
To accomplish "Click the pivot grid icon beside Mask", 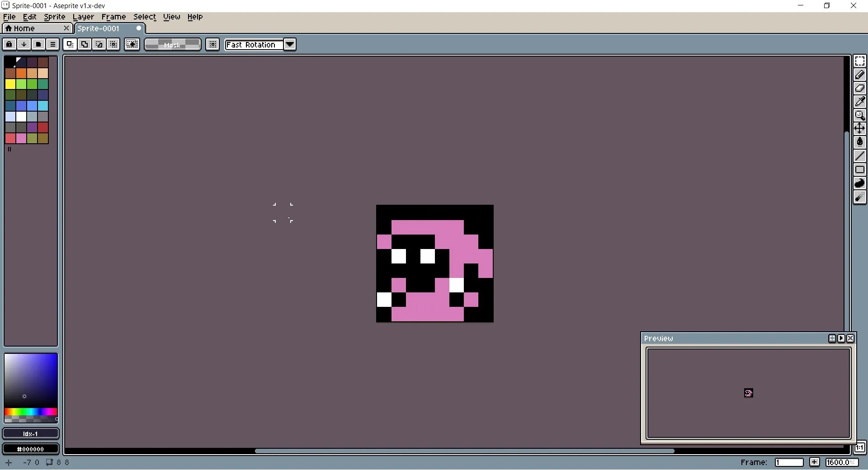I will (x=212, y=44).
